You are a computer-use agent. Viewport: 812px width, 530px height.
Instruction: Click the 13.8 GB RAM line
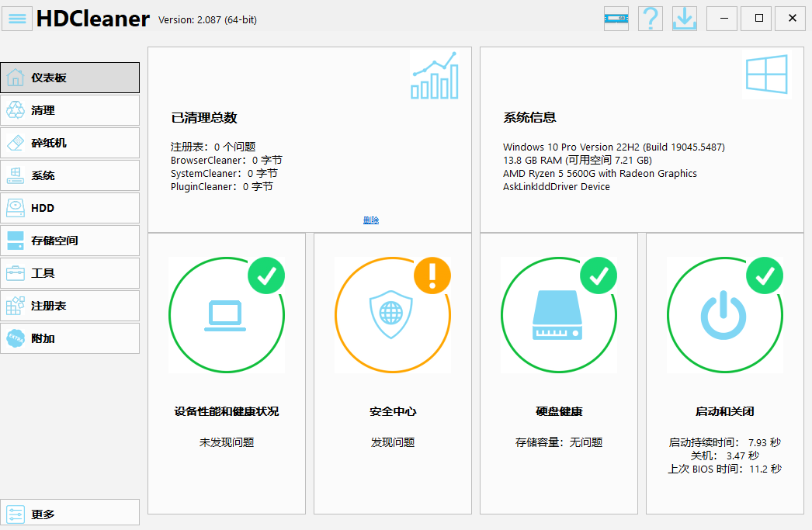(x=578, y=161)
